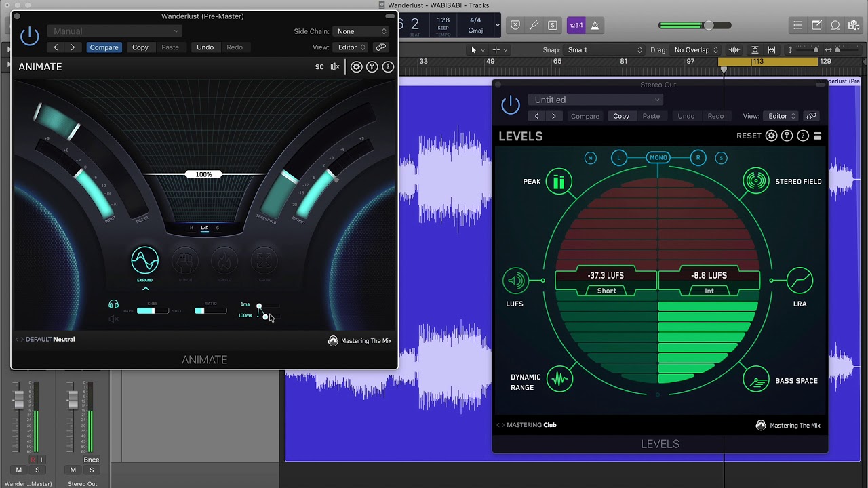Click the horizontal auto zoom icon
Viewport: 868px width, 488px height.
pos(772,49)
